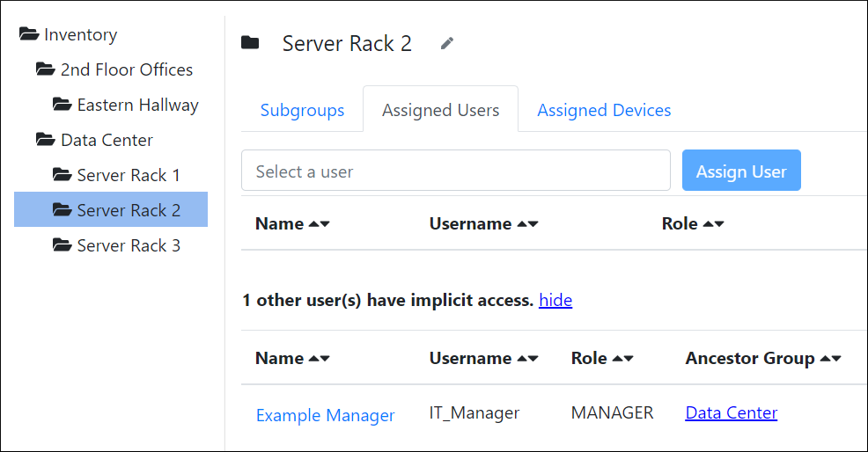Click the Data Center folder icon in tree

46,140
